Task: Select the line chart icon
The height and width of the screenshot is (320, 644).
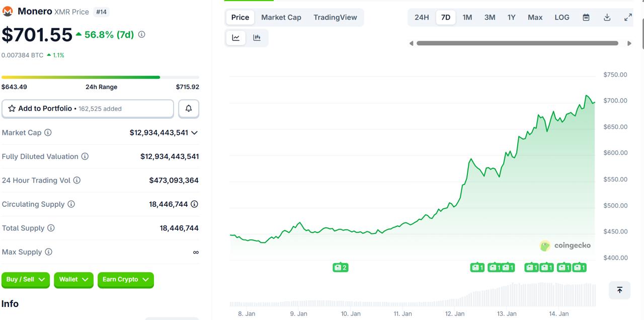Action: click(235, 37)
